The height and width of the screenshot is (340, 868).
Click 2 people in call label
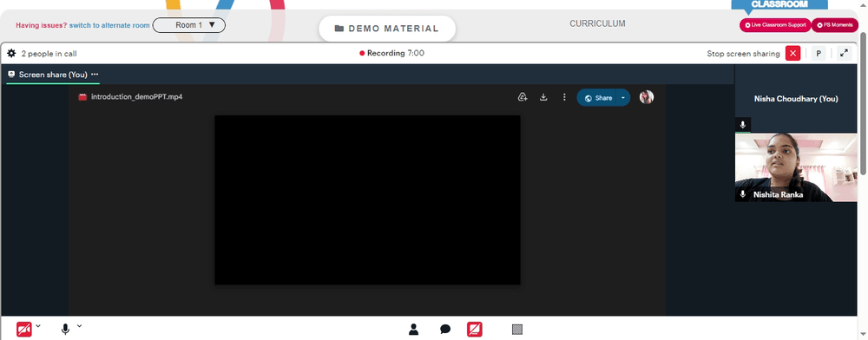pyautogui.click(x=49, y=54)
